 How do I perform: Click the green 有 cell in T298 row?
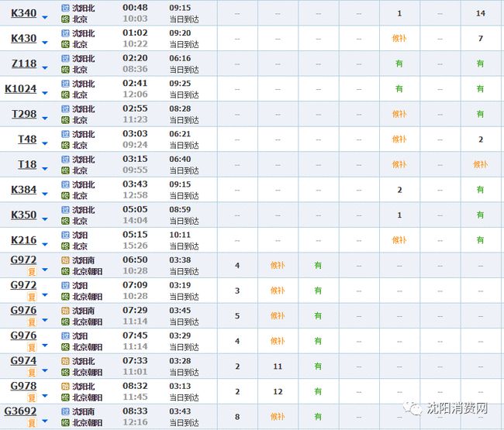click(x=480, y=114)
